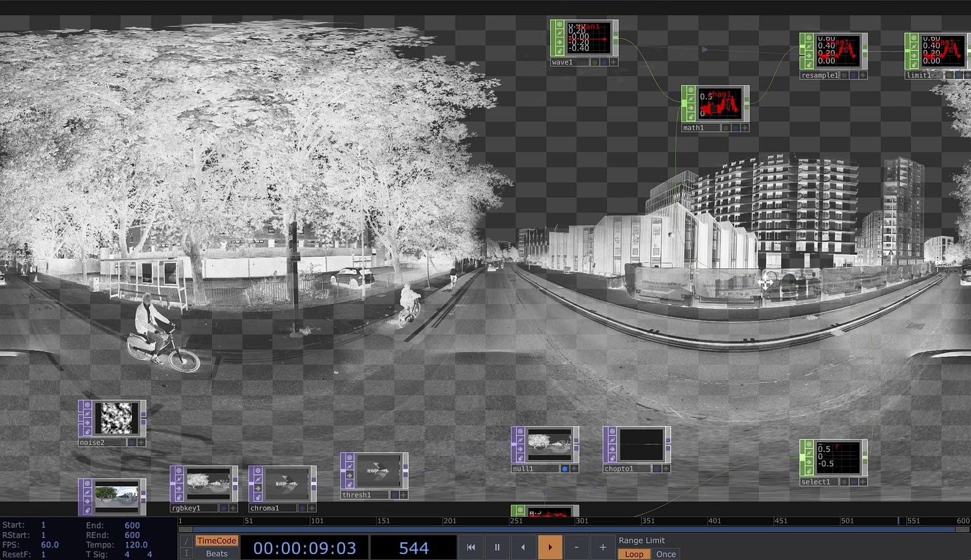Toggle viewer active flag on resample1 node

(809, 38)
